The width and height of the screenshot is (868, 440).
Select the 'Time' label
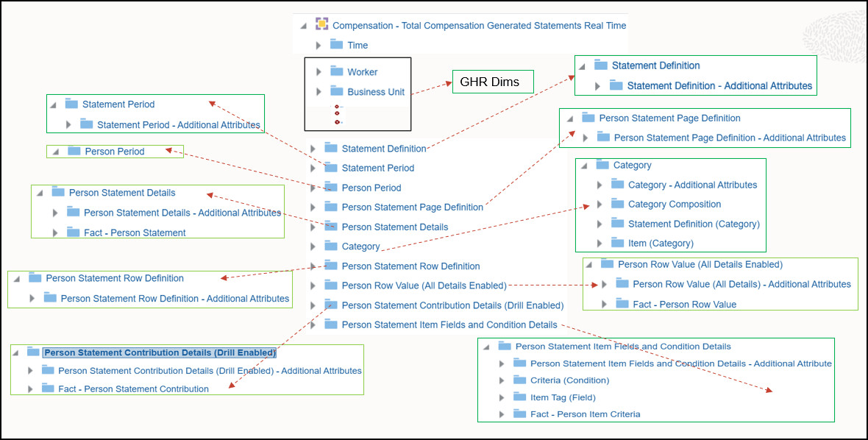(x=357, y=46)
